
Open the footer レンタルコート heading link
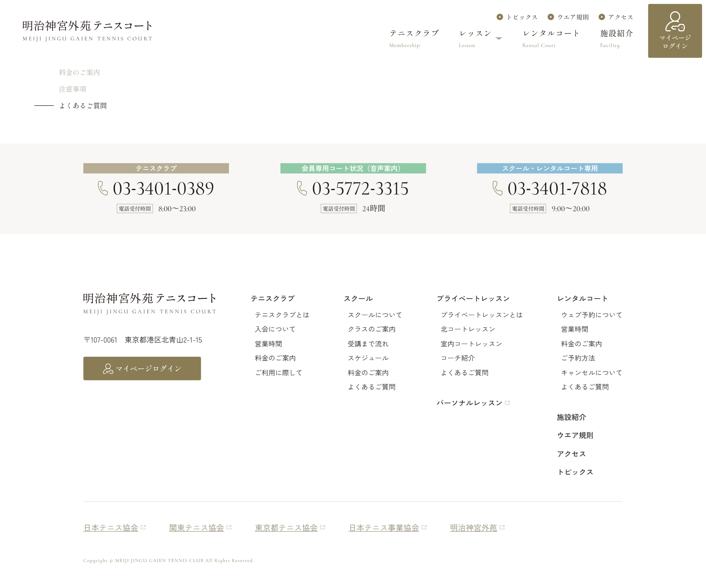coord(583,298)
